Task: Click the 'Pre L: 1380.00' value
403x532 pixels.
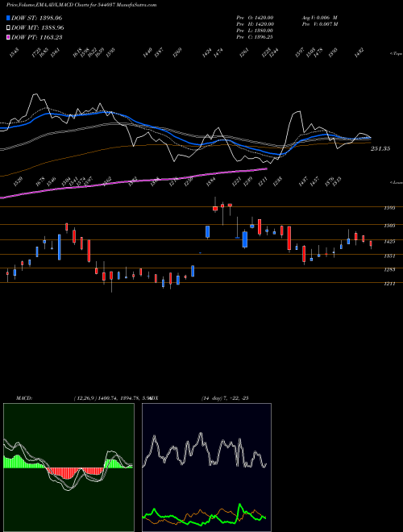Action: 255,31
